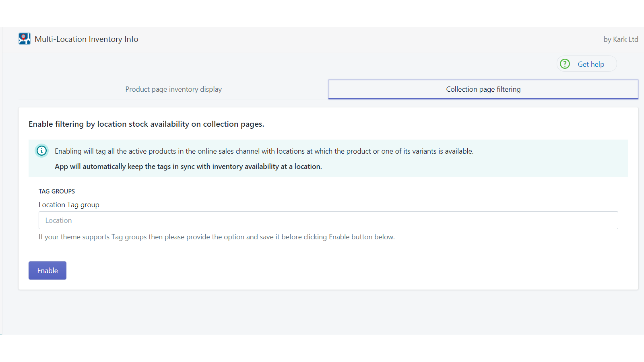Click the theme Tag groups instruction text

pos(216,237)
